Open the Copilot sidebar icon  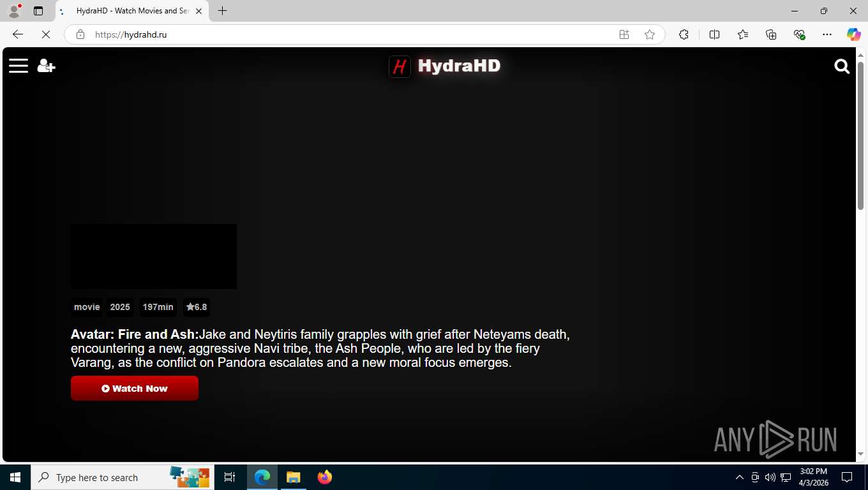853,34
